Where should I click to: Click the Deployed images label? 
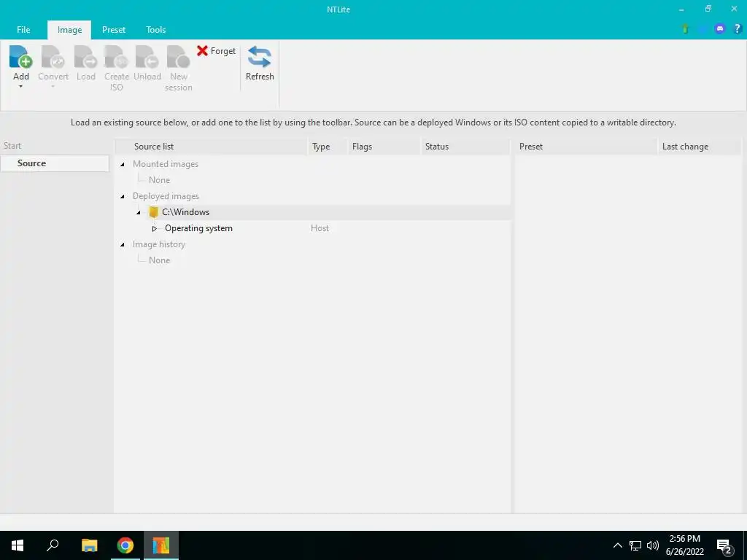coord(166,196)
